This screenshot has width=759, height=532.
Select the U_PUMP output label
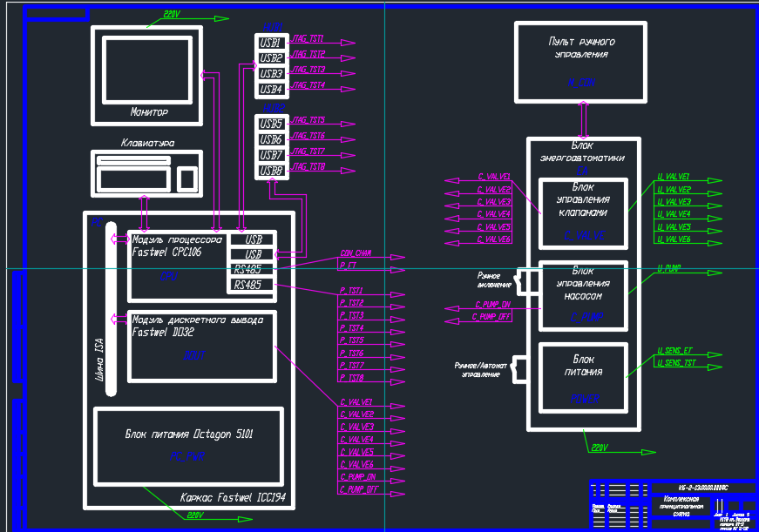tap(668, 269)
